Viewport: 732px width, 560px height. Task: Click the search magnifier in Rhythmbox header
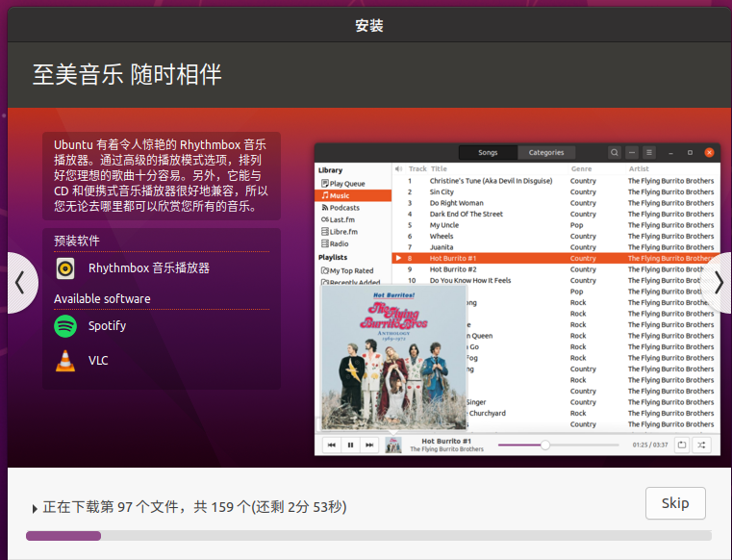point(615,152)
